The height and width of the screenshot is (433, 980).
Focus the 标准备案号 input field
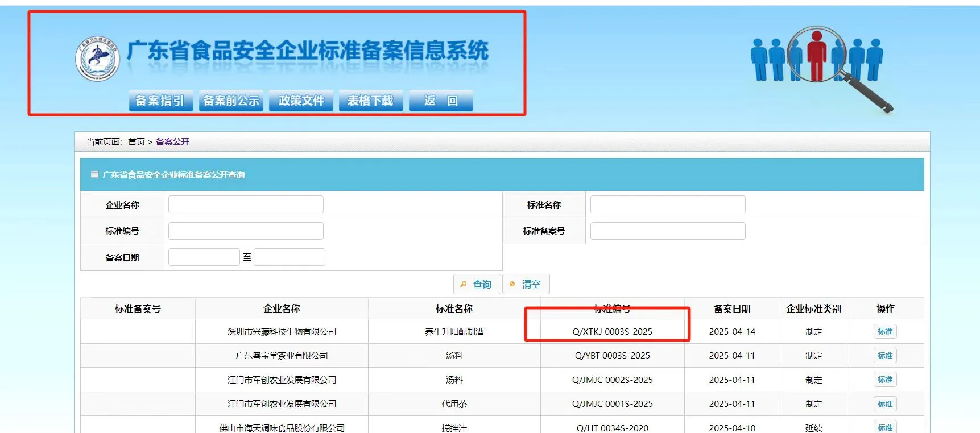pyautogui.click(x=668, y=231)
